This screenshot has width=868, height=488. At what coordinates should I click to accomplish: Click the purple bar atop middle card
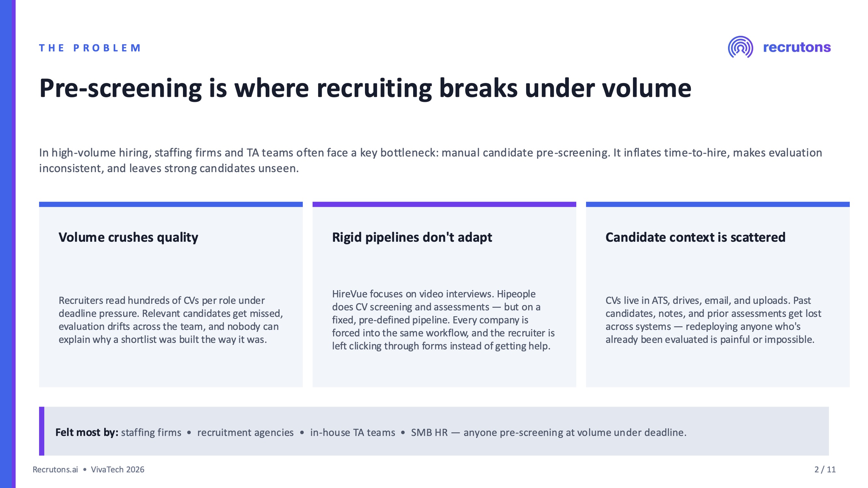(444, 204)
